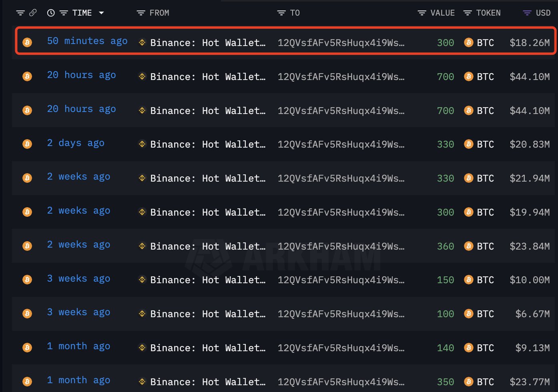Click Bitcoin chain icon in $10.00M row
The width and height of the screenshot is (558, 392).
[27, 280]
